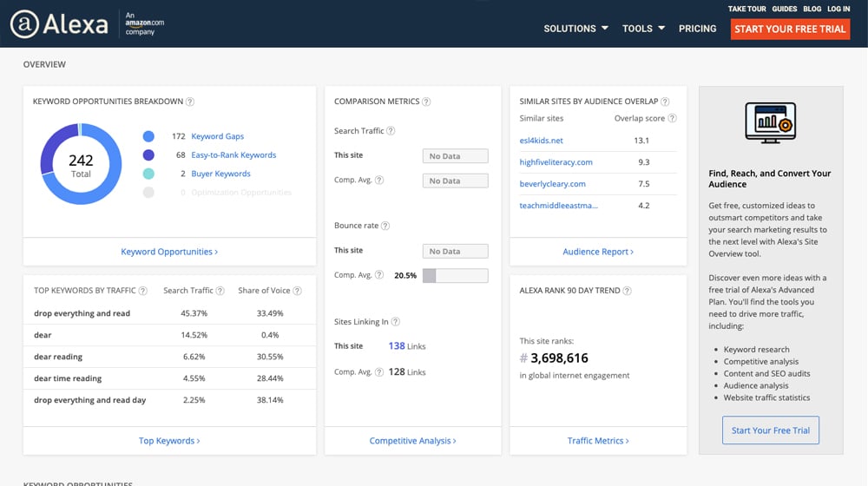
Task: Click the 13.1 overlap score
Action: [x=641, y=141]
